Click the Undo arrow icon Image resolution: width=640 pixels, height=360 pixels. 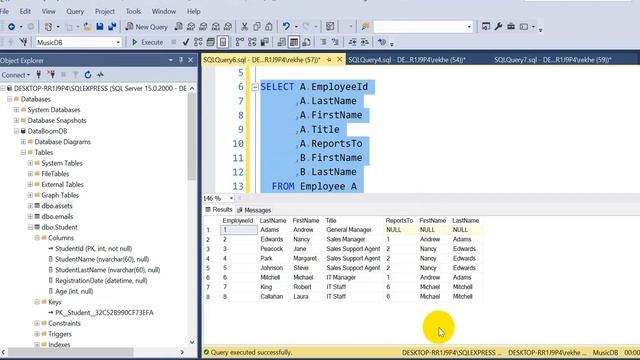(x=286, y=27)
